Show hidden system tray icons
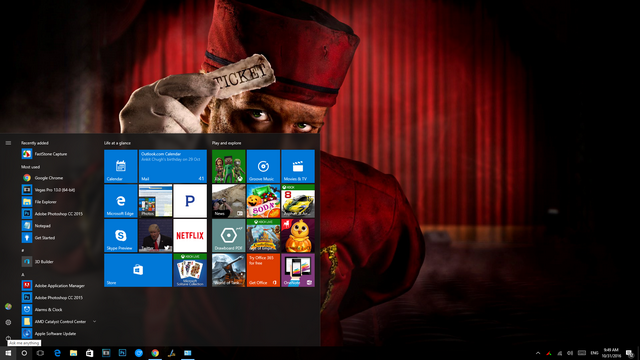The width and height of the screenshot is (640, 360). (538, 353)
